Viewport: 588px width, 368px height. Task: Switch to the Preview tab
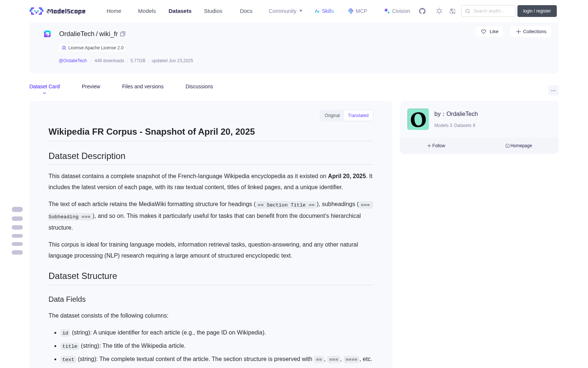coord(91,86)
